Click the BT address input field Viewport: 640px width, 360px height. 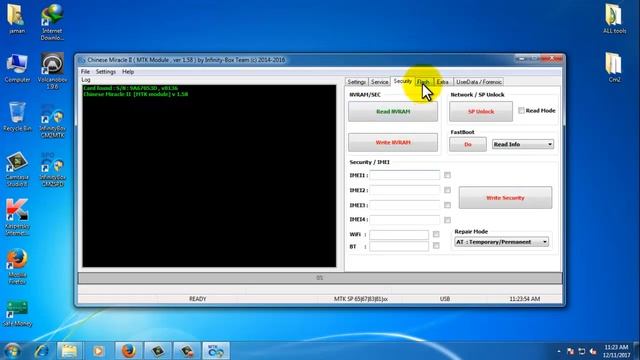coord(399,246)
